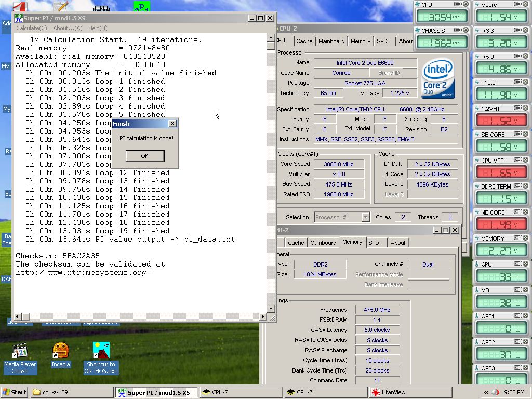Click the taskbar clock showing 9:08 PM
This screenshot has height=399, width=532.
coord(514,392)
